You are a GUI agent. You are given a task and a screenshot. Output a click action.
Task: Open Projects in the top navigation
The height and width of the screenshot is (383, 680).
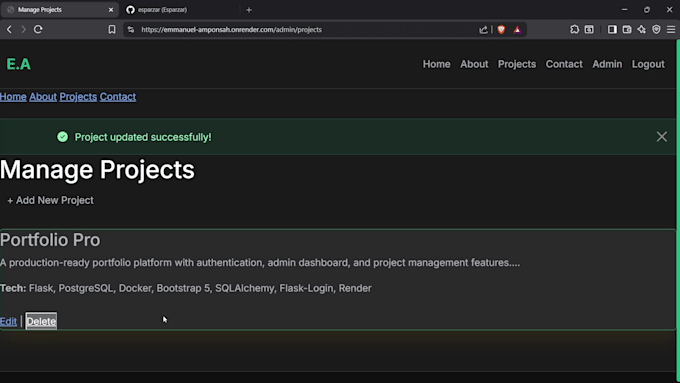[x=517, y=64]
